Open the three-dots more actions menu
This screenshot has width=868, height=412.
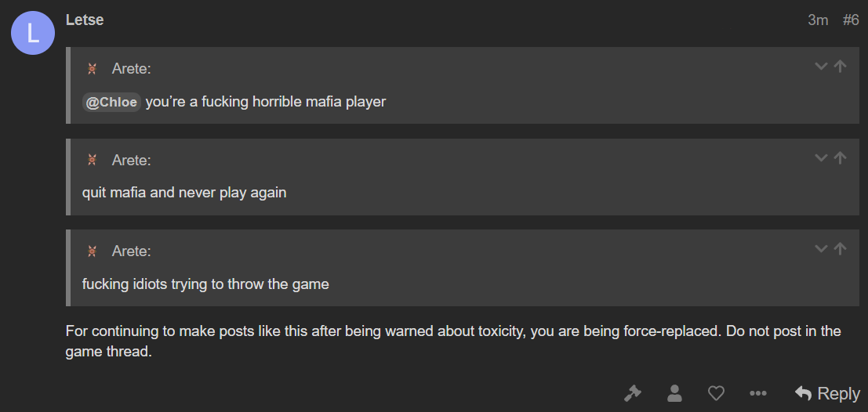pyautogui.click(x=758, y=393)
